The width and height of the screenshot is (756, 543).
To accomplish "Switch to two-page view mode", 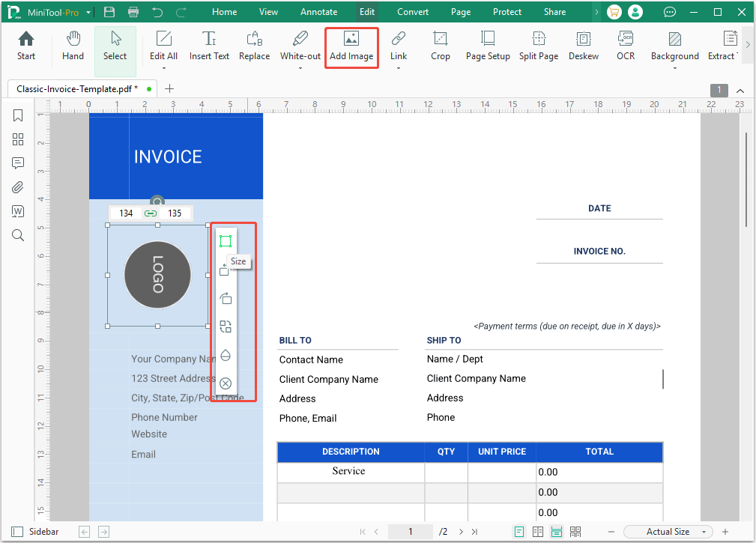I will pyautogui.click(x=538, y=531).
